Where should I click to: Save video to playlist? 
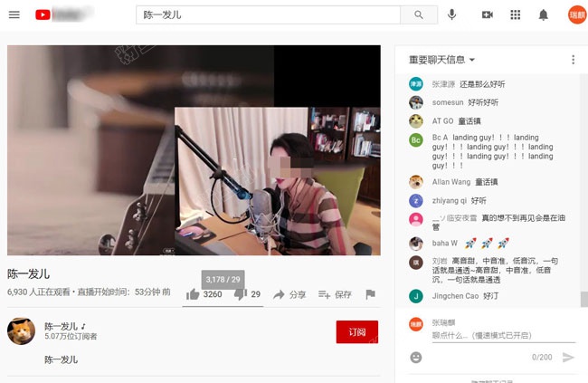[x=335, y=295]
